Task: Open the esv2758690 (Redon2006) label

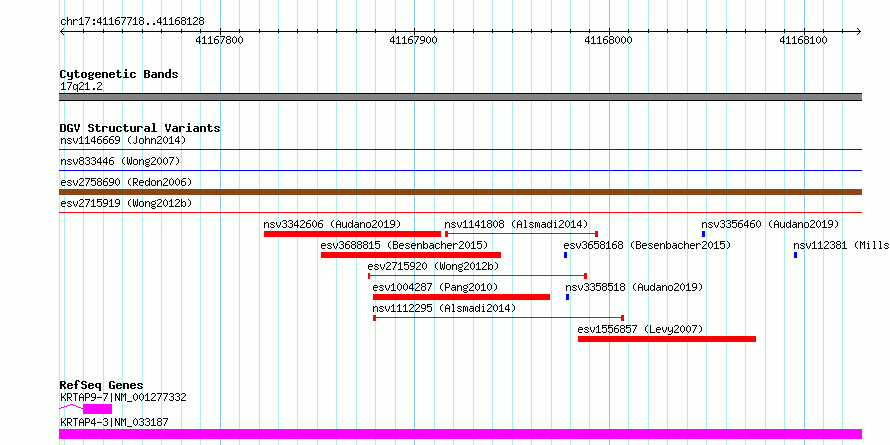Action: coord(126,182)
